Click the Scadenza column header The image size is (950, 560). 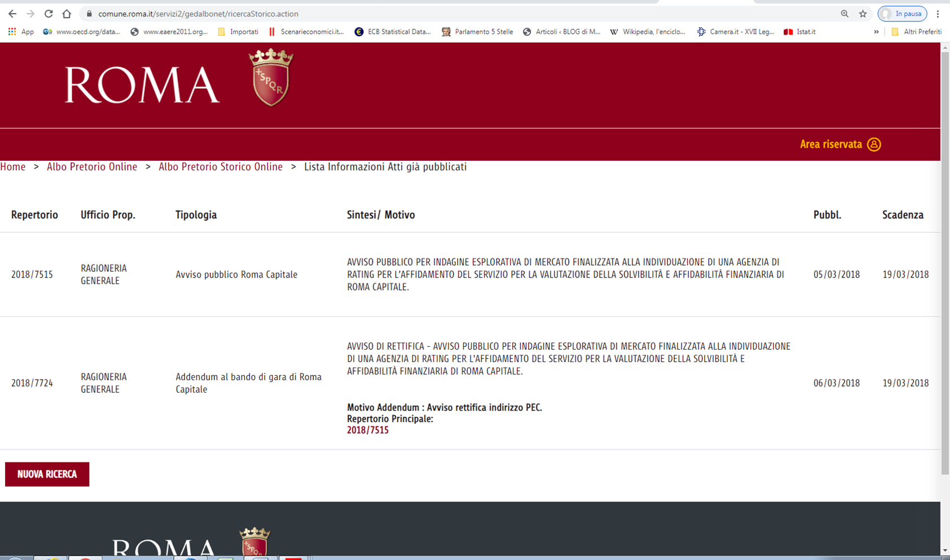tap(903, 215)
